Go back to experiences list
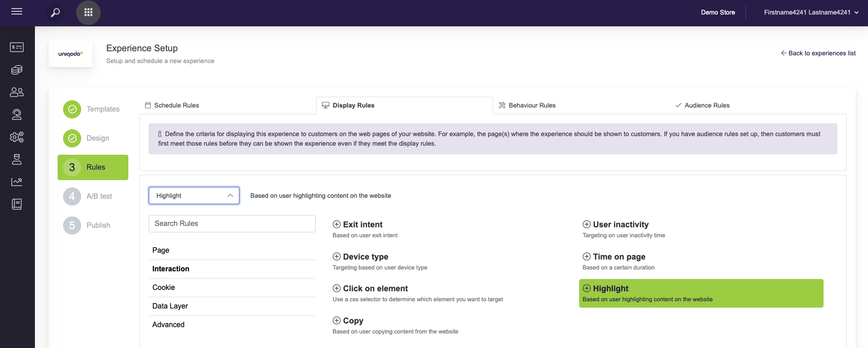868x348 pixels. coord(818,53)
